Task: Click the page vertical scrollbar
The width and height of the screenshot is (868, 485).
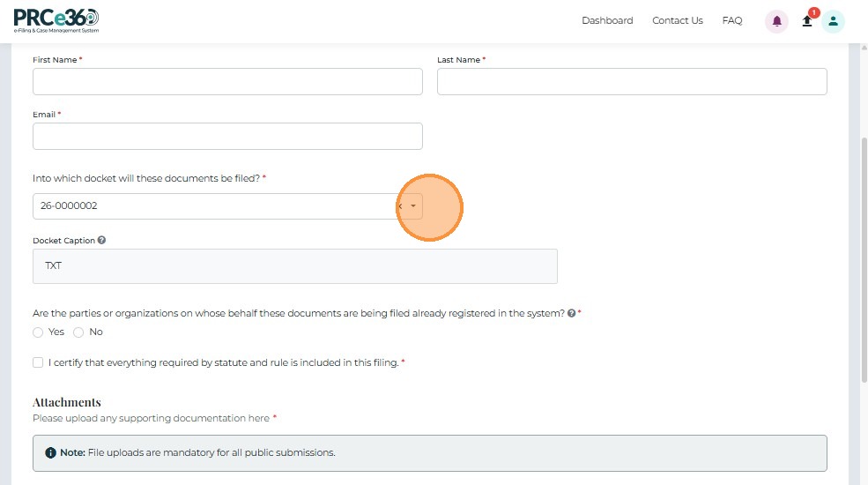Action: 864,256
